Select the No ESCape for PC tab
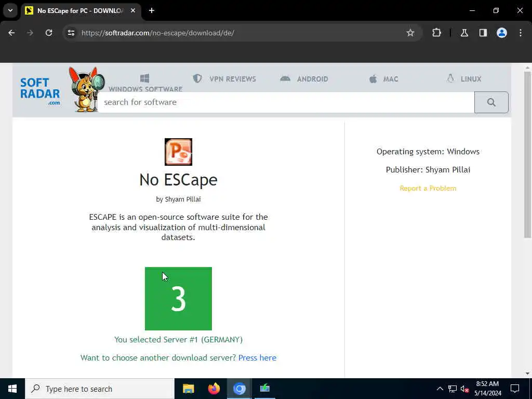Screen dimensions: 532x399 [80, 10]
